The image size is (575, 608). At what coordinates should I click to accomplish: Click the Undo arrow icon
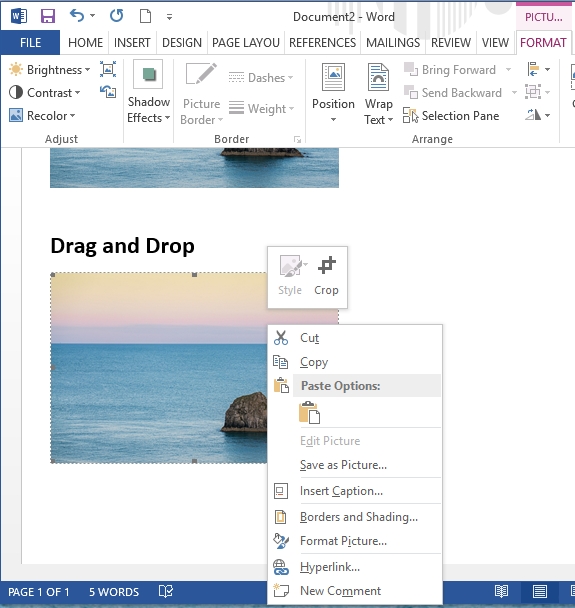point(77,16)
